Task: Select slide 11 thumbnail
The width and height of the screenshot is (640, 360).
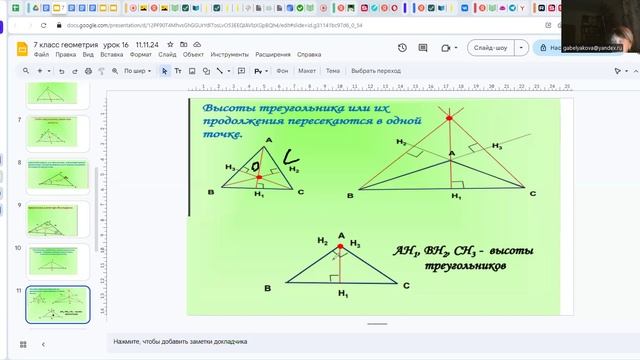Action: [x=58, y=304]
